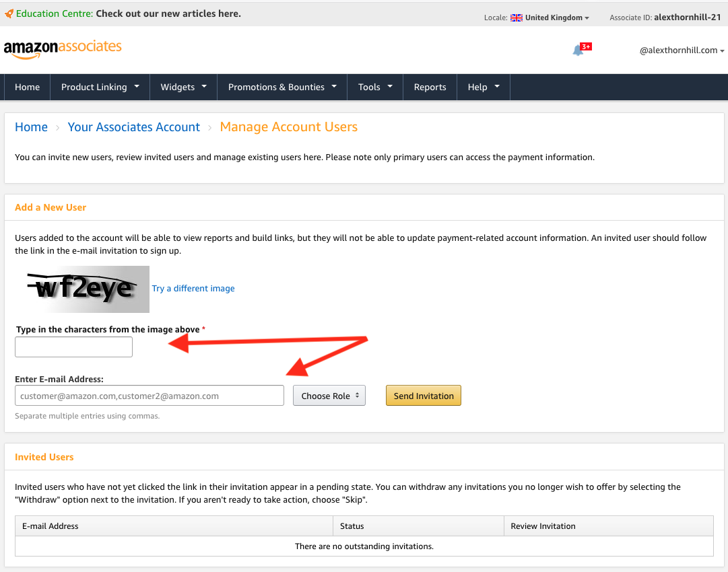Click the Send Invitation button
This screenshot has width=728, height=572.
click(x=424, y=396)
